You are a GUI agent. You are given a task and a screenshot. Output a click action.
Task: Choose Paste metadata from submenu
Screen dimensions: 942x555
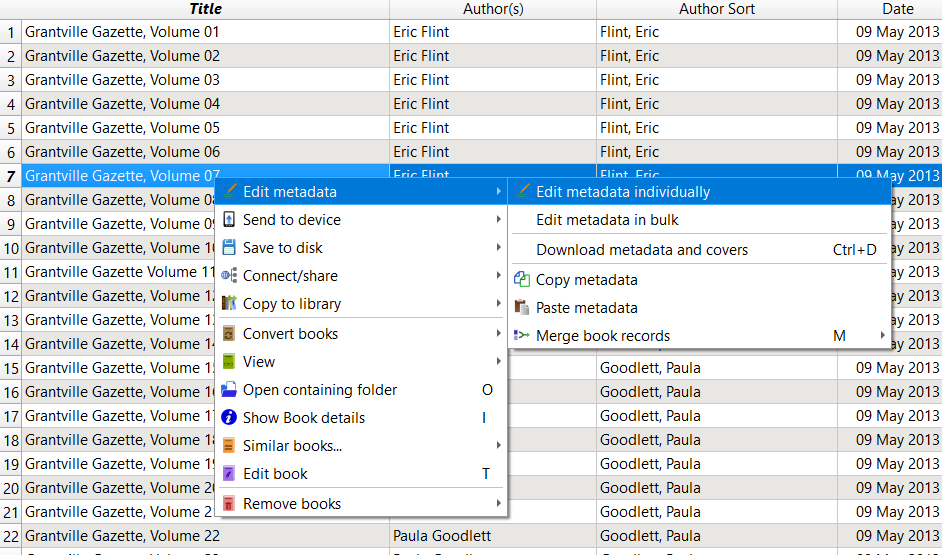(x=586, y=308)
